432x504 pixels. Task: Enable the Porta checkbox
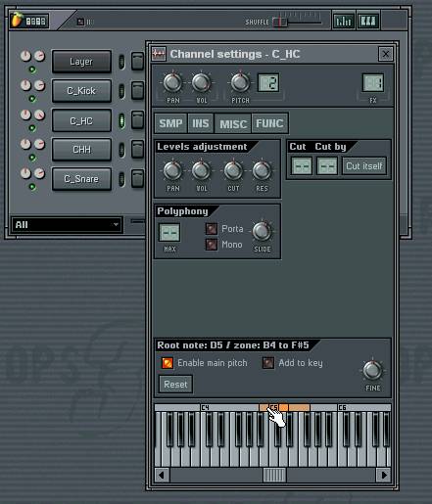(212, 229)
